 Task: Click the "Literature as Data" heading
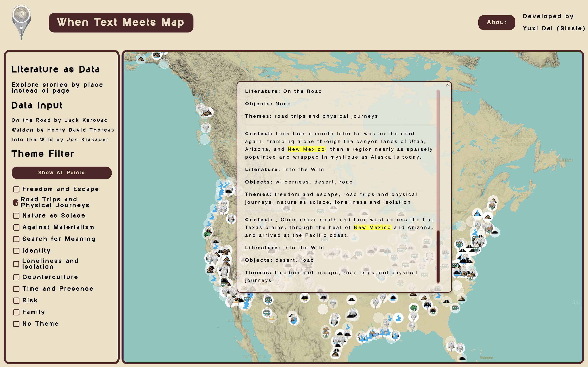coord(56,69)
